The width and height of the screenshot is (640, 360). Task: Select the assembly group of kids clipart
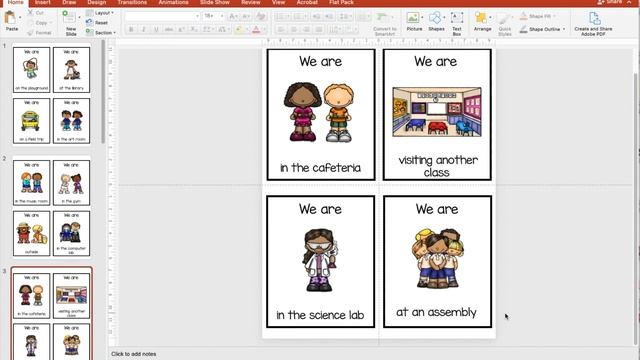pos(437,258)
